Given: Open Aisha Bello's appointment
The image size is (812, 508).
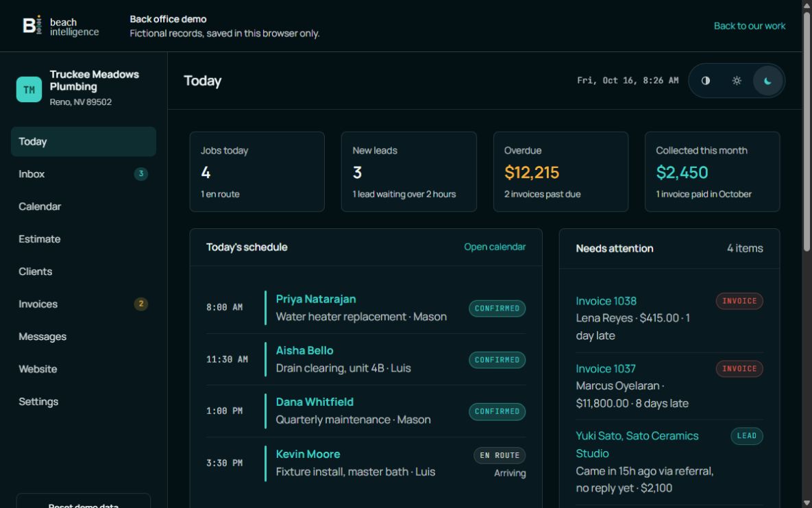Looking at the screenshot, I should pos(304,350).
